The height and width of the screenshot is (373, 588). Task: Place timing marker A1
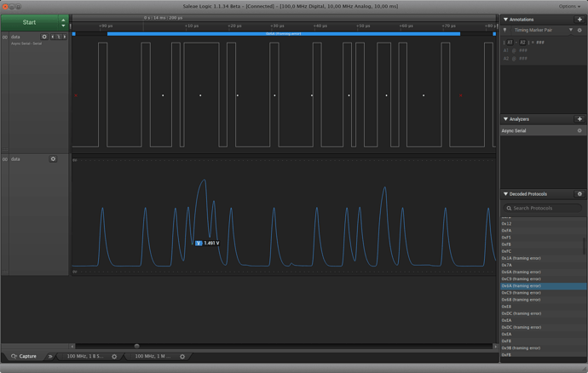point(510,43)
